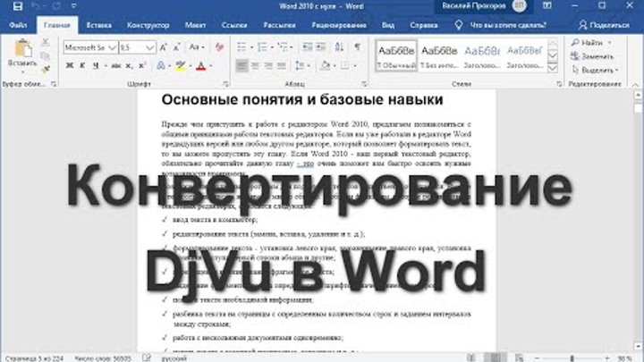Increase font size with the A-up icon
Viewport: 644px width, 362px height.
[163, 47]
